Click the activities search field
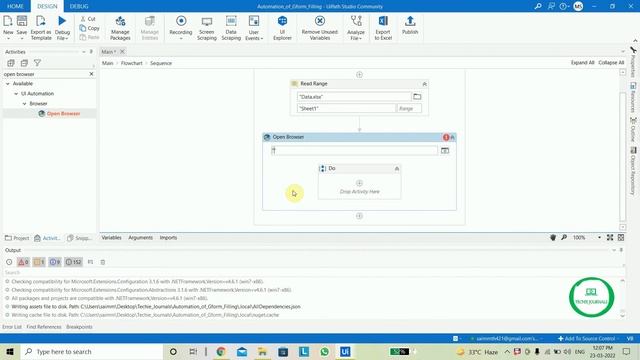Screen dimensions: 640x360 (x=45, y=74)
